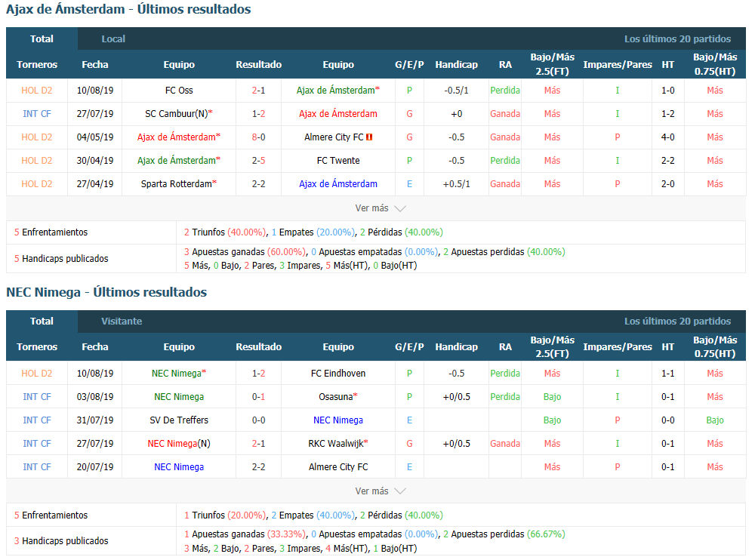Open the FC Eindhoven team link
This screenshot has height=560, width=755.
click(338, 373)
